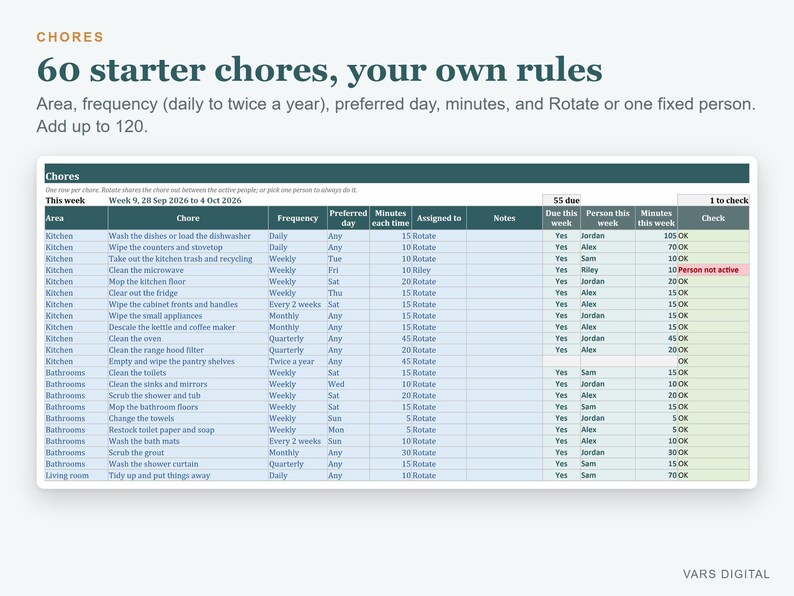Click the Notes column header
The width and height of the screenshot is (794, 596).
(504, 218)
